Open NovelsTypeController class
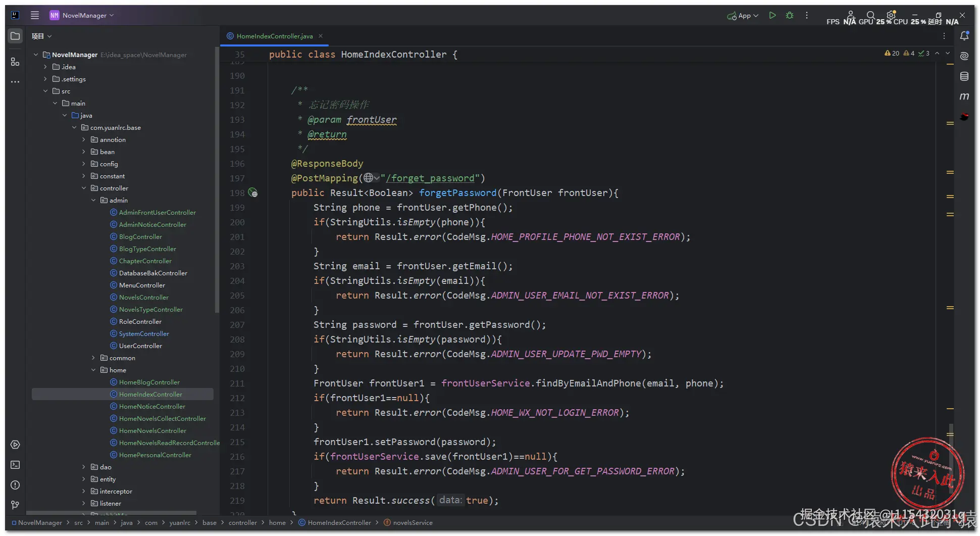The image size is (980, 536). pos(150,309)
